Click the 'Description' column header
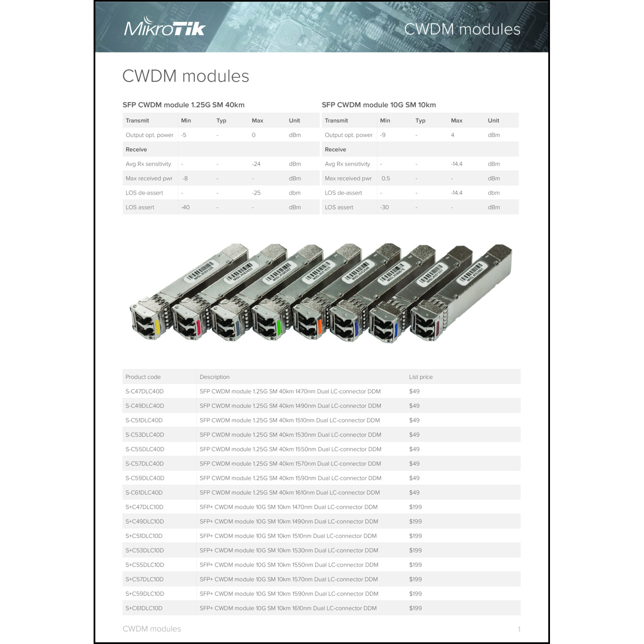644x644 pixels. [x=215, y=377]
